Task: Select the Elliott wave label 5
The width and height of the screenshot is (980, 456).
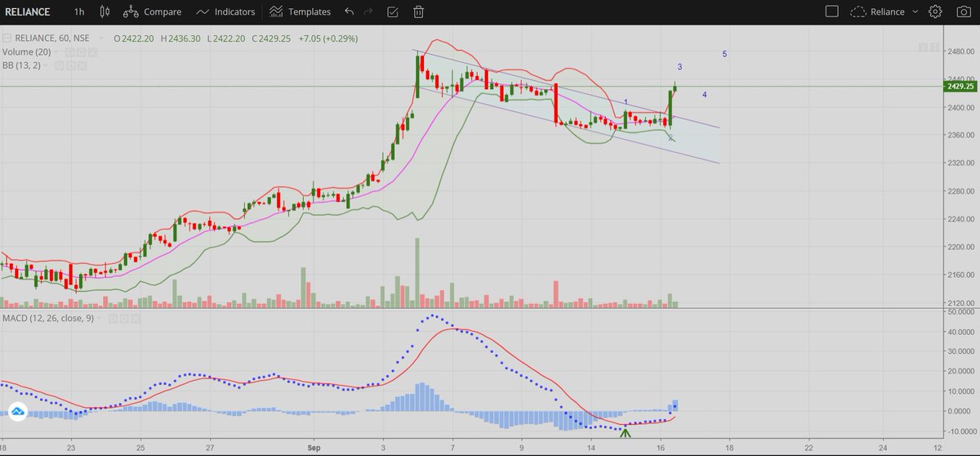Action: pos(724,54)
